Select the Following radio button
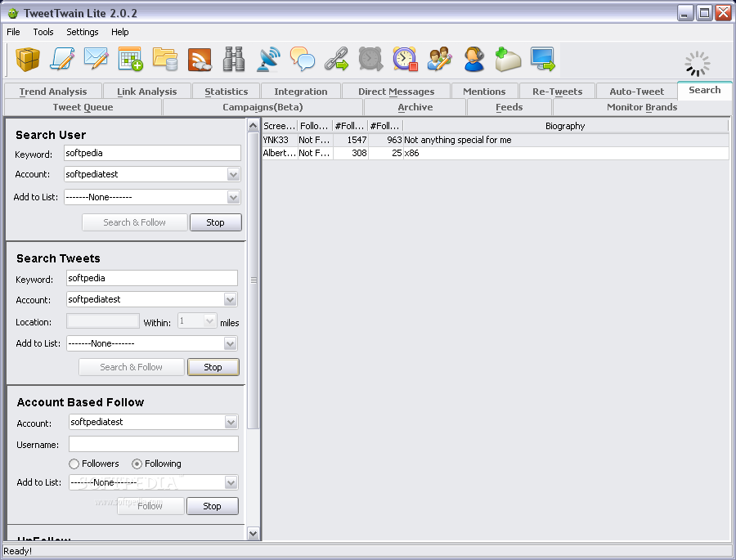The height and width of the screenshot is (560, 736). [x=137, y=464]
